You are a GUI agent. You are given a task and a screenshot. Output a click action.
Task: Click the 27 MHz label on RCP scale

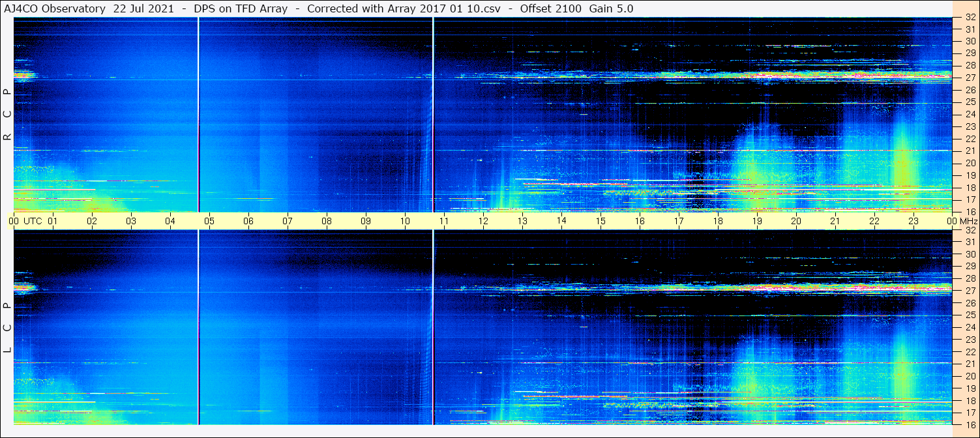click(x=970, y=78)
